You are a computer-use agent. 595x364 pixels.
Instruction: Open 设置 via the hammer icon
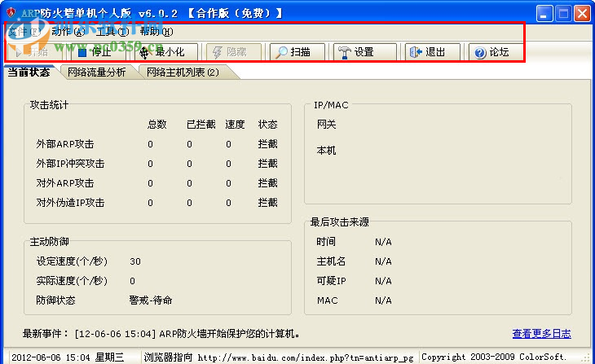pyautogui.click(x=345, y=52)
